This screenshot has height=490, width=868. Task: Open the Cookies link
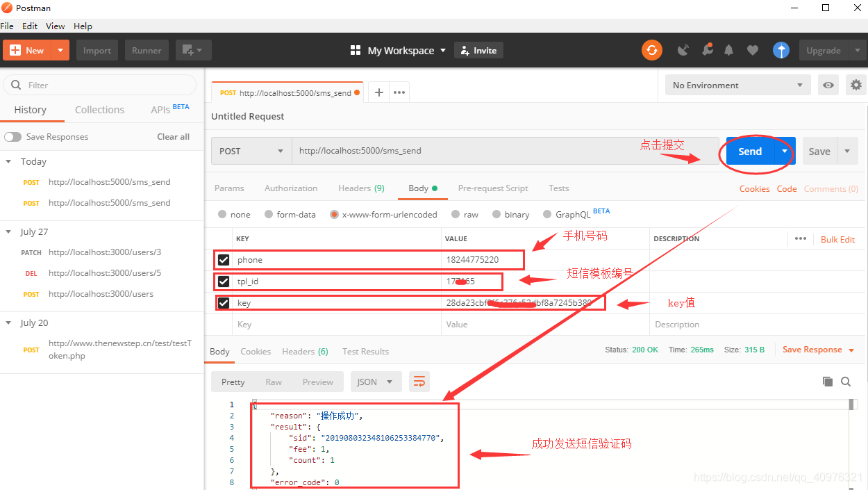(754, 188)
